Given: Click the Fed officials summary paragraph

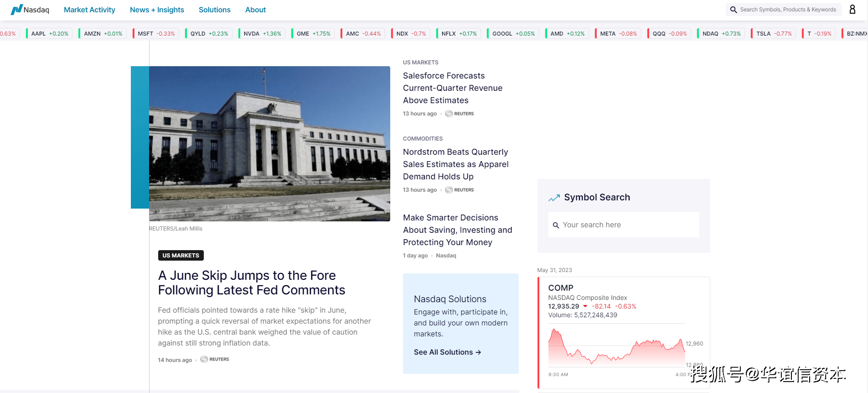Looking at the screenshot, I should click(264, 327).
